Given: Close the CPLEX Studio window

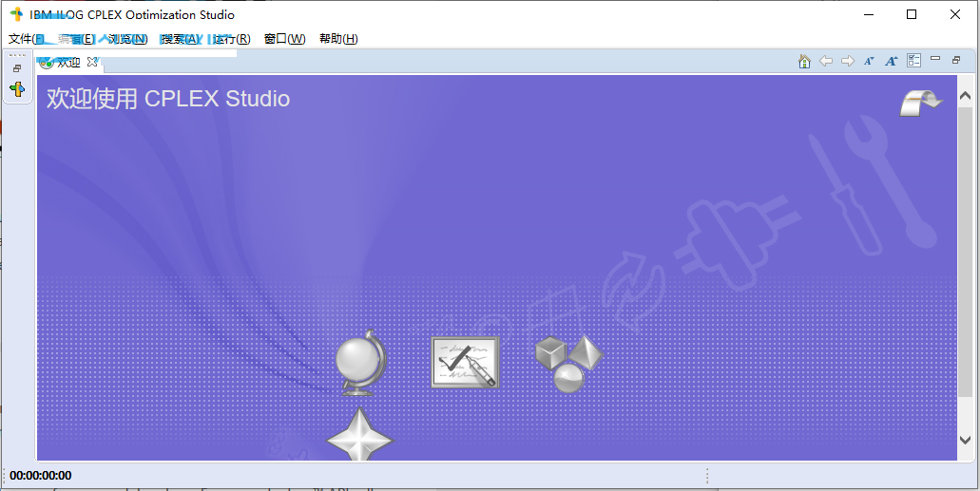Looking at the screenshot, I should [955, 14].
